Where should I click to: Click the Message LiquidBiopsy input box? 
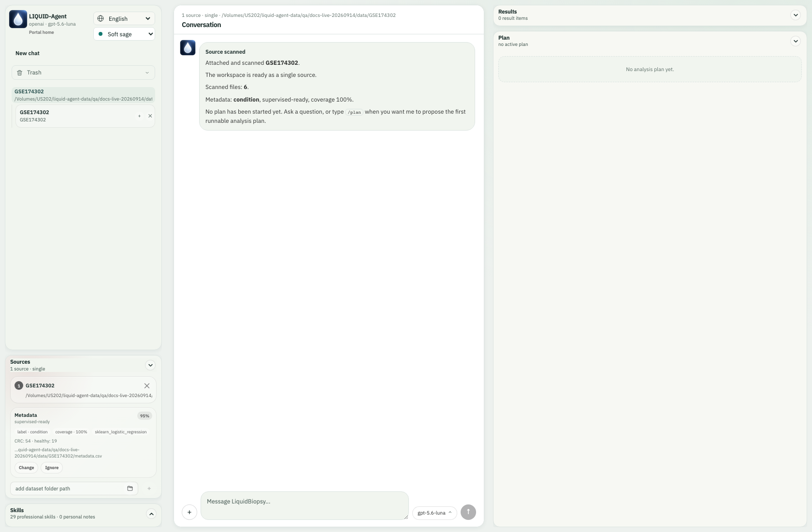pos(304,506)
